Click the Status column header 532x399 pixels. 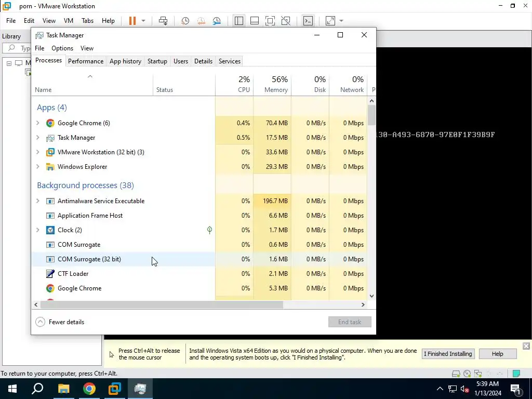[x=184, y=85]
